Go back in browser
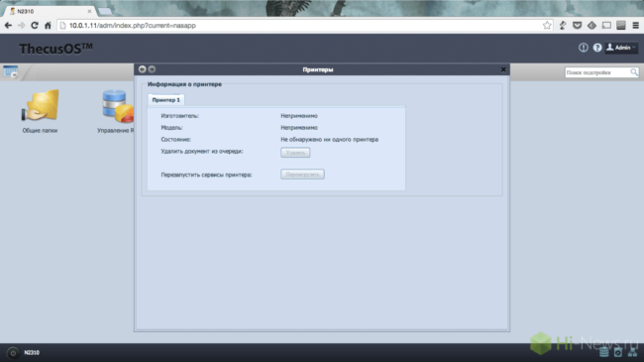This screenshot has height=362, width=644. [8, 26]
